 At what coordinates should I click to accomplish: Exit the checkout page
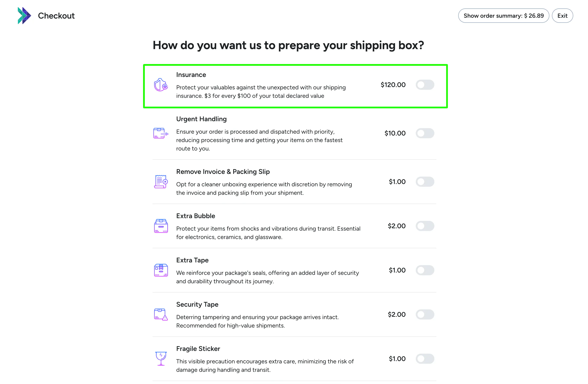pos(562,16)
